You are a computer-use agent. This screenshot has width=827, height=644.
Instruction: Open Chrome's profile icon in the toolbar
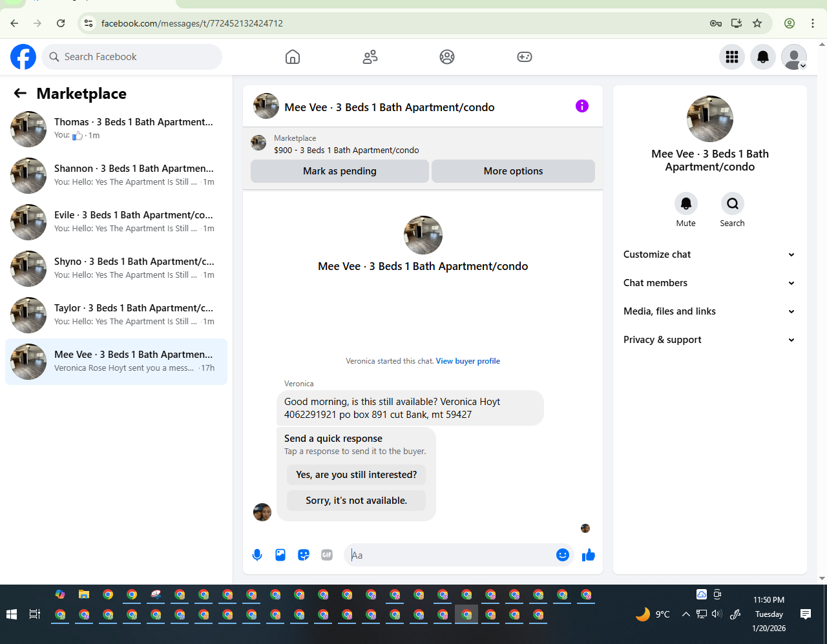click(x=790, y=23)
